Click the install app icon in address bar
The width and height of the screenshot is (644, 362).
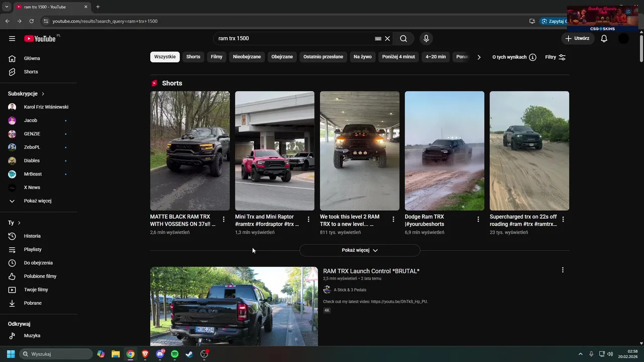coord(532,21)
